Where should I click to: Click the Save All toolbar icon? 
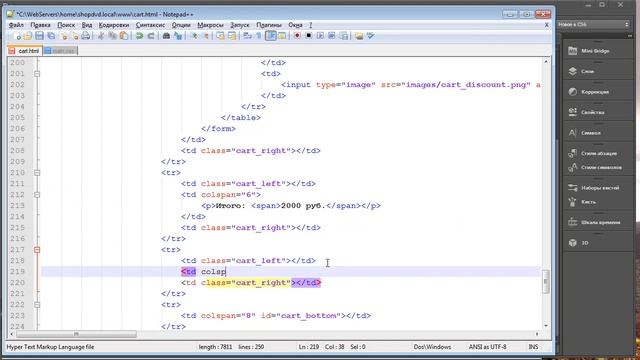pos(51,36)
